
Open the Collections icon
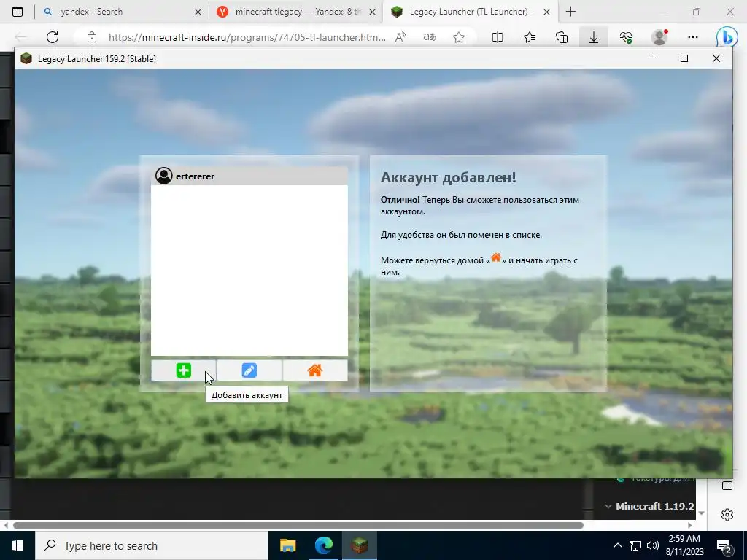point(562,37)
